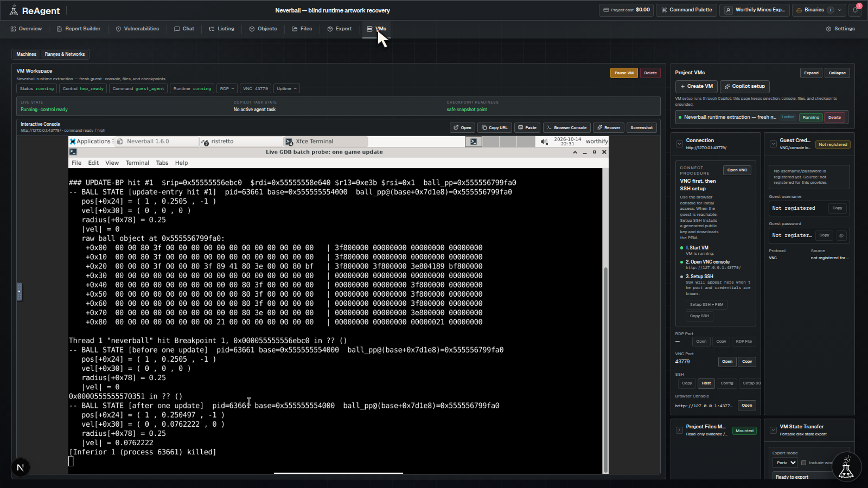Viewport: 868px width, 488px height.
Task: Open the VNC Port 43779
Action: [x=727, y=362]
